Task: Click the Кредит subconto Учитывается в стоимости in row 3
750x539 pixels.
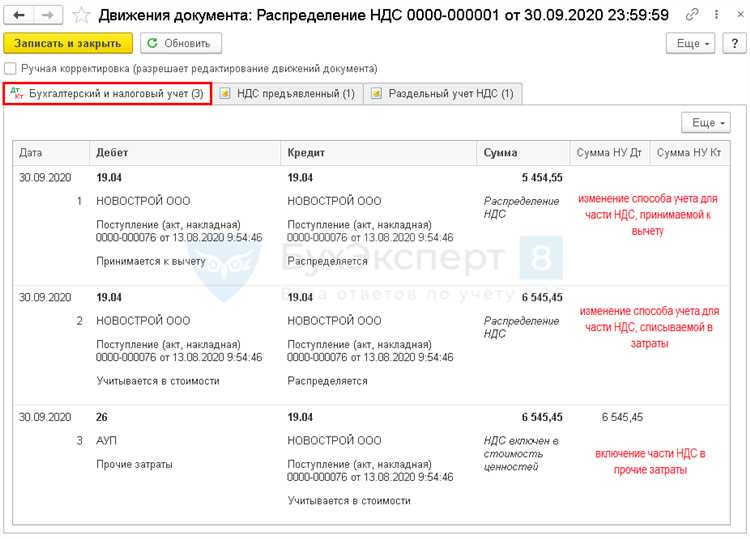Action: click(349, 501)
